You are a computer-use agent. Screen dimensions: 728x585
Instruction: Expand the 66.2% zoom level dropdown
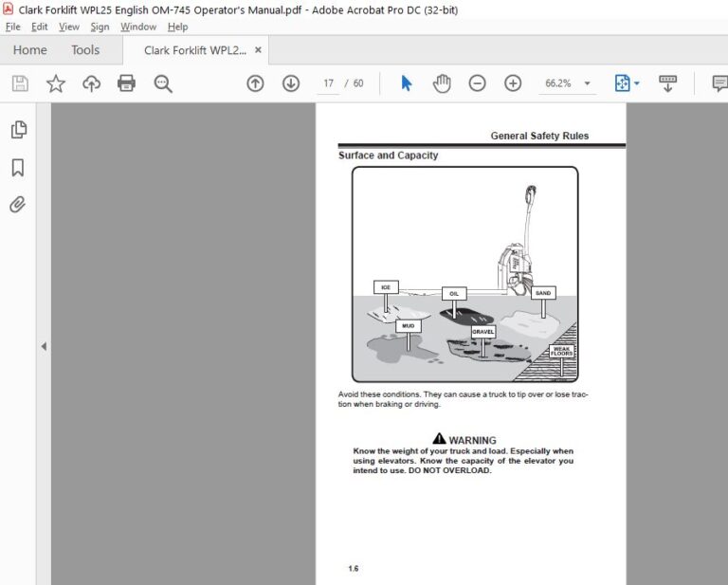[588, 83]
